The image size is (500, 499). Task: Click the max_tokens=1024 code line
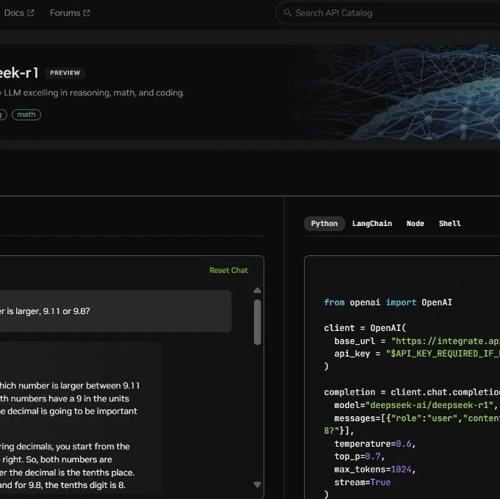(375, 469)
